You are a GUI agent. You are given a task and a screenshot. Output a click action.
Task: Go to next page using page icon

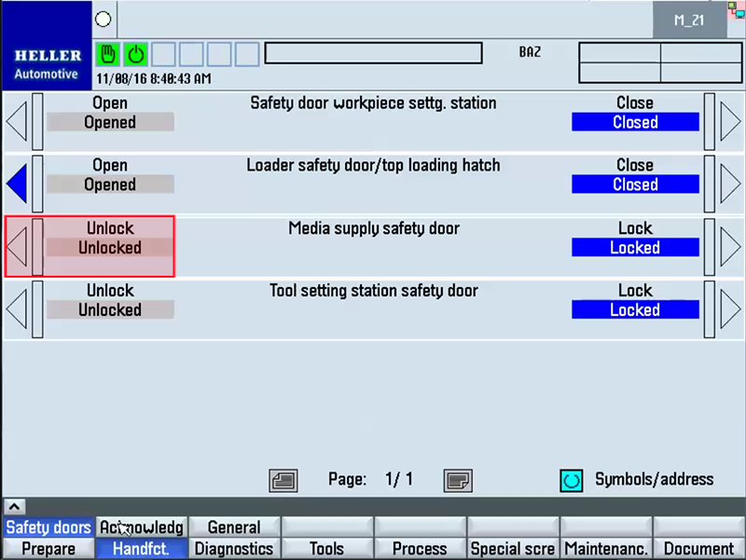pos(458,480)
